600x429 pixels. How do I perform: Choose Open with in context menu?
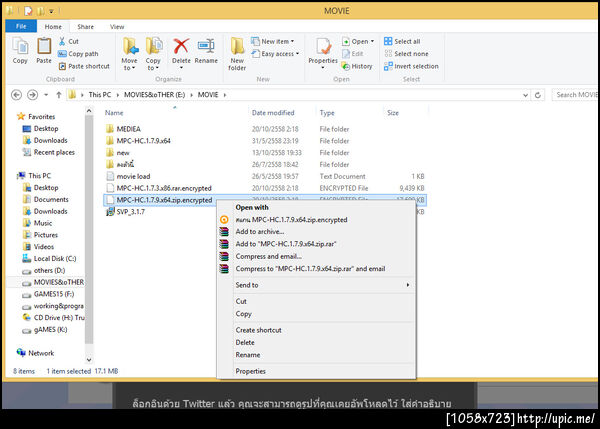(x=252, y=207)
